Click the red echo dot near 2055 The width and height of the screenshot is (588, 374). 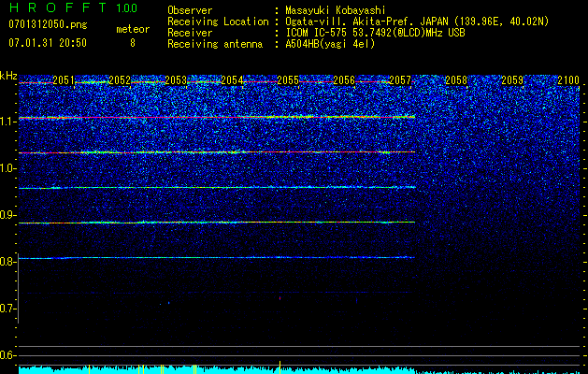pyautogui.click(x=280, y=298)
